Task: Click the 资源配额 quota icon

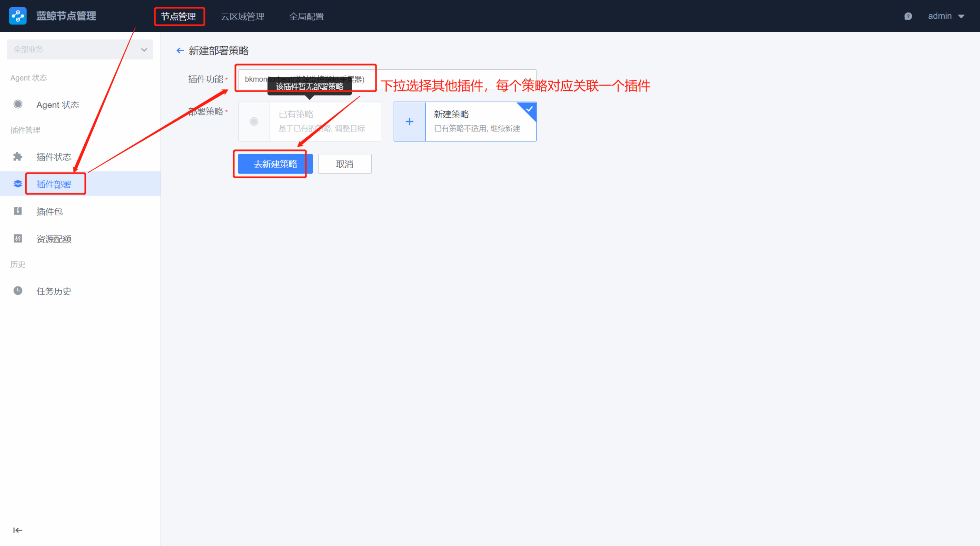Action: pos(18,238)
